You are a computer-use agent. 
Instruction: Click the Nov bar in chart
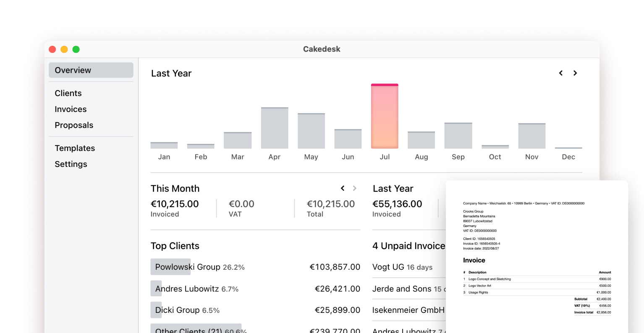[x=531, y=136]
